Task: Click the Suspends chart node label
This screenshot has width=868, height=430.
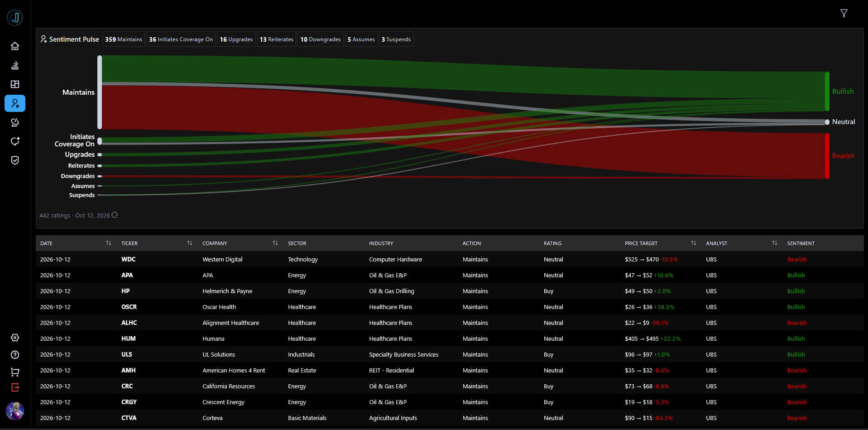Action: click(x=82, y=195)
